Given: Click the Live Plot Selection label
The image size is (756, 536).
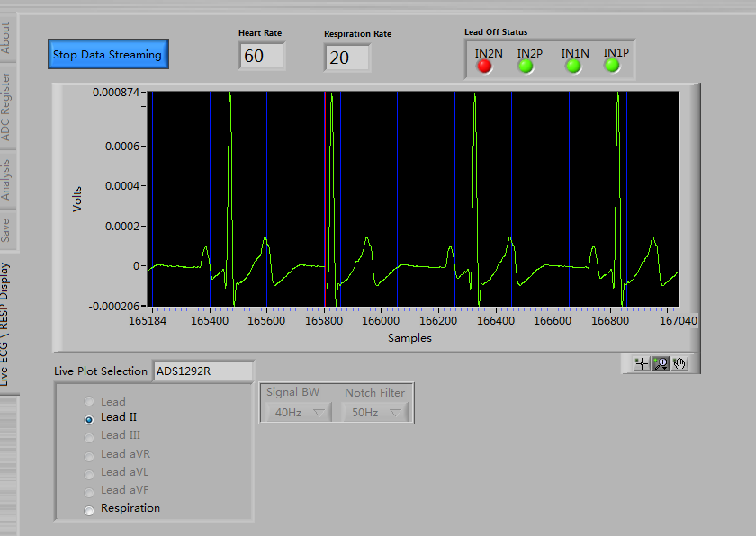Looking at the screenshot, I should tap(101, 371).
